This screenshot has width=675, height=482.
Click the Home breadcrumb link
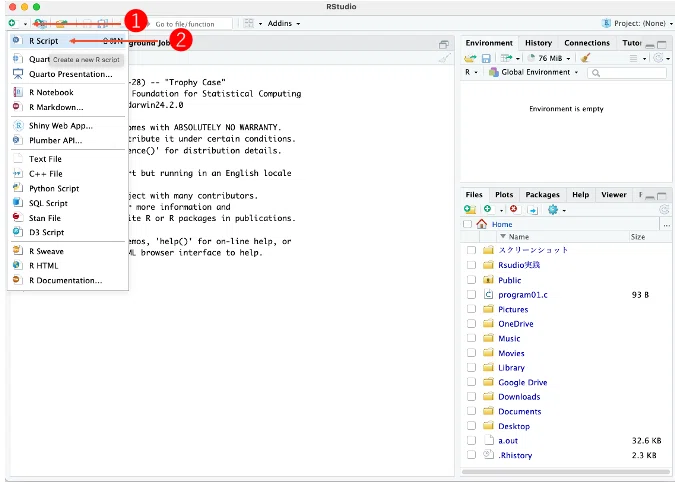pos(502,224)
